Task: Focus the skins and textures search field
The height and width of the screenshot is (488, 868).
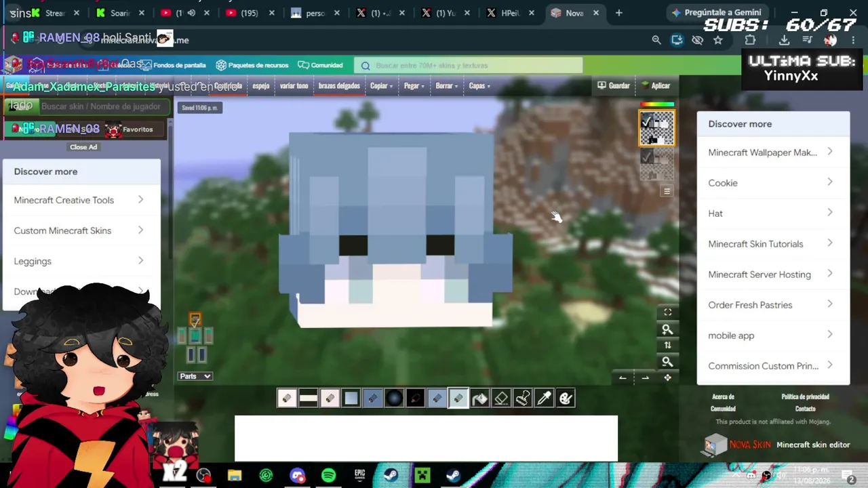Action: pos(468,65)
